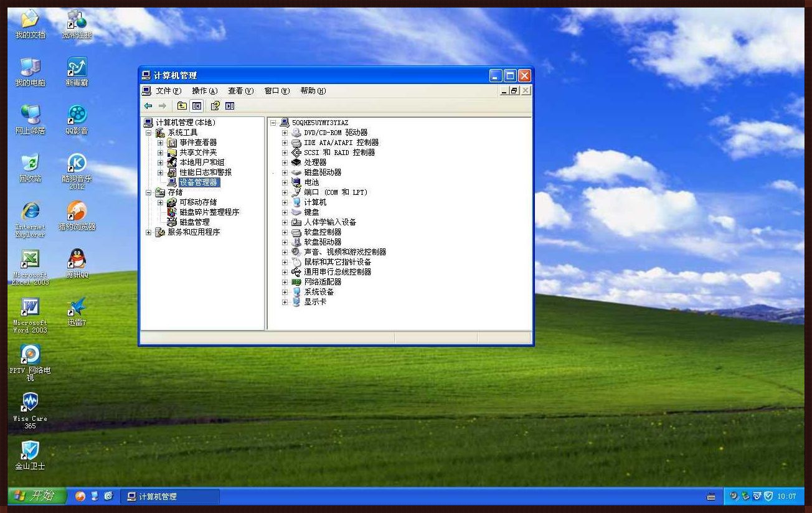
Task: Open PPTV 网络电视 shortcut
Action: tap(30, 363)
